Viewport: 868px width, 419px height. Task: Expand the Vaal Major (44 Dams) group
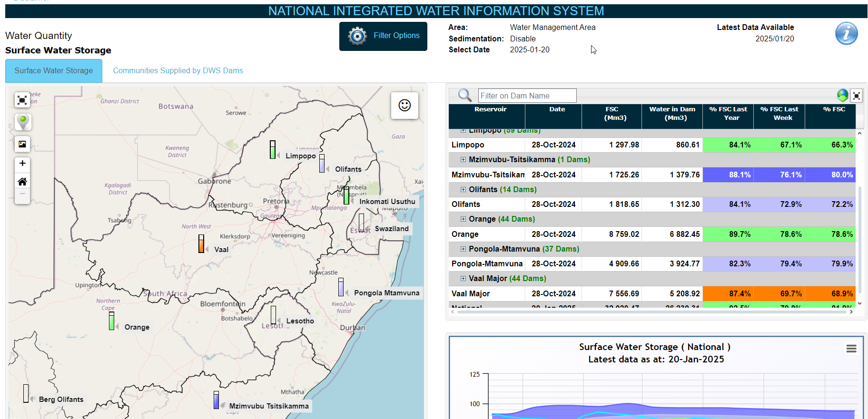463,279
